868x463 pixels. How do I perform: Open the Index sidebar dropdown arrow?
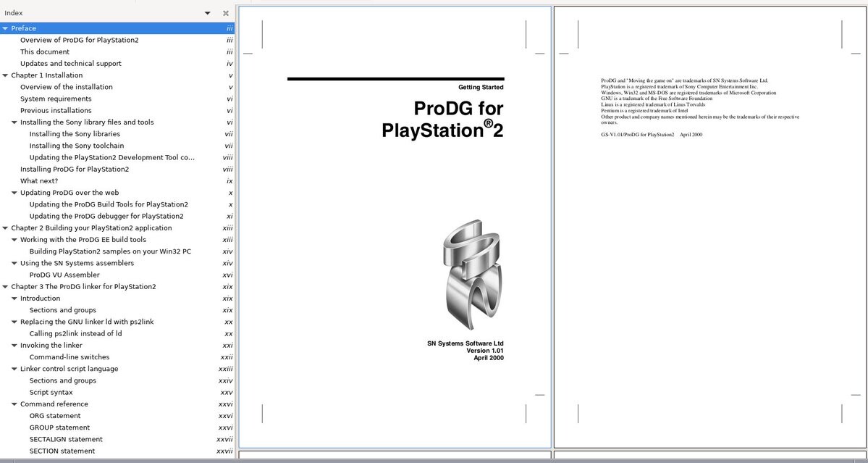pos(208,13)
